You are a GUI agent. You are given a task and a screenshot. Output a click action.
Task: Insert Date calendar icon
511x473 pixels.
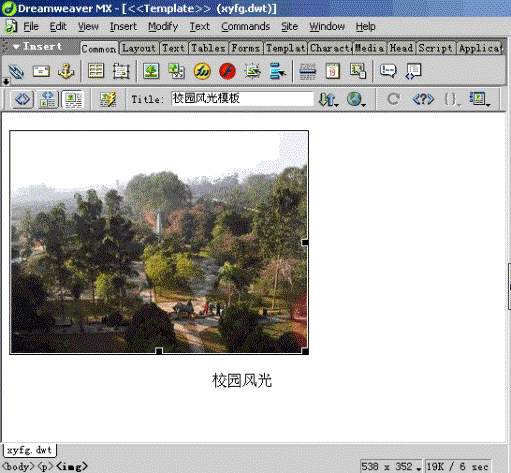point(333,71)
